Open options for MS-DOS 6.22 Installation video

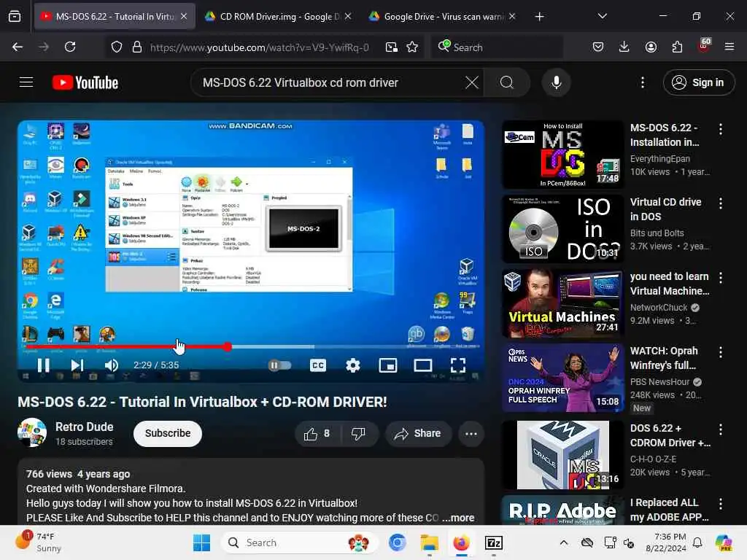coord(720,129)
